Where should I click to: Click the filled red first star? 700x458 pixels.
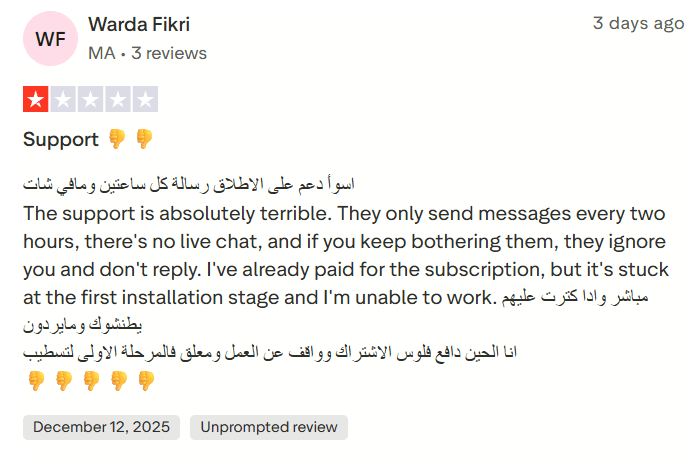coord(35,99)
